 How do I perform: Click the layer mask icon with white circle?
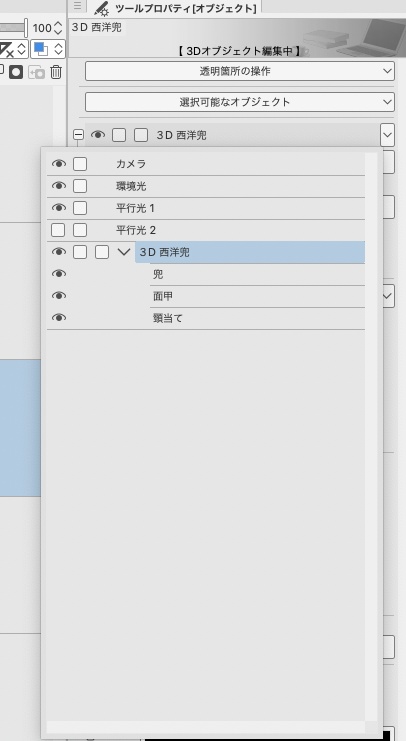click(x=16, y=72)
